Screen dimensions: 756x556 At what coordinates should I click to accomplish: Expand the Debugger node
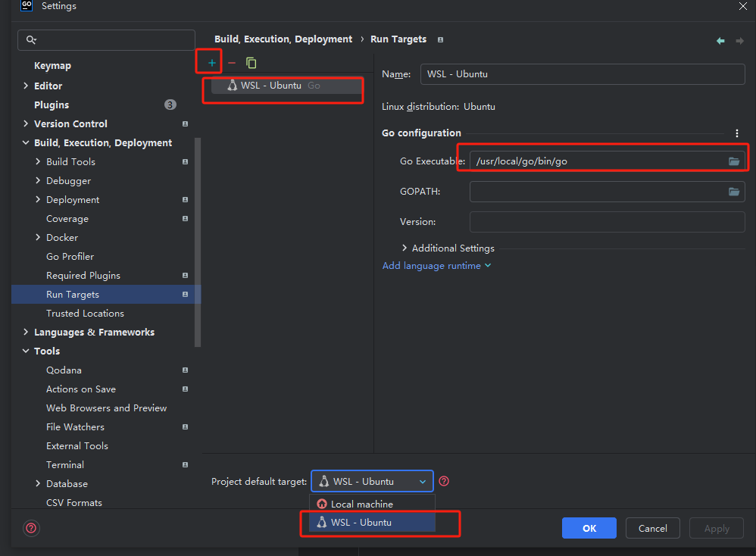point(38,180)
